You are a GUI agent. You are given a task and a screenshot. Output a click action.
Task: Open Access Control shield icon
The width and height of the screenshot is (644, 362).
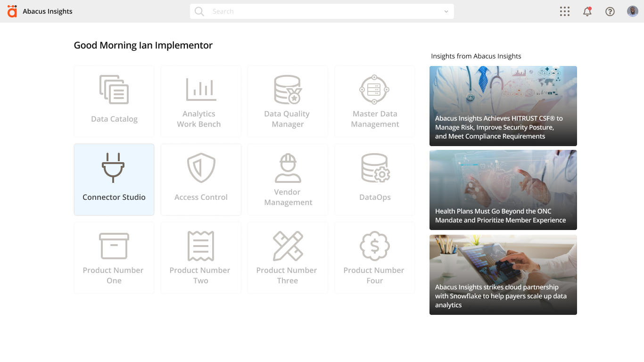pyautogui.click(x=201, y=167)
